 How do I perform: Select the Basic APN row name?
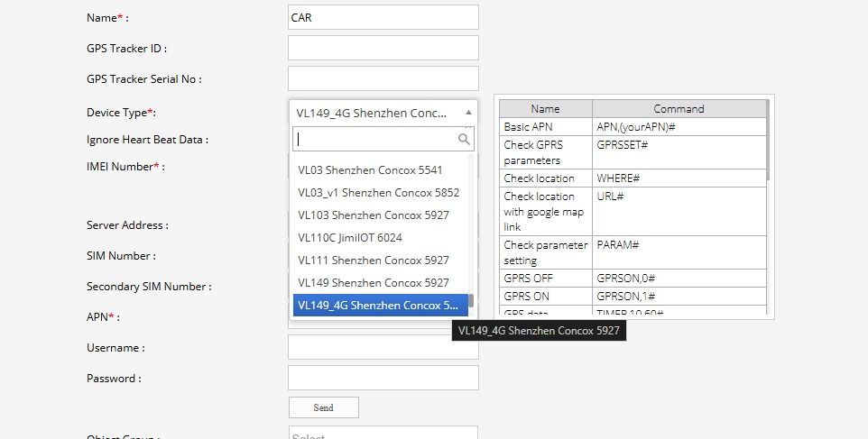pos(546,126)
